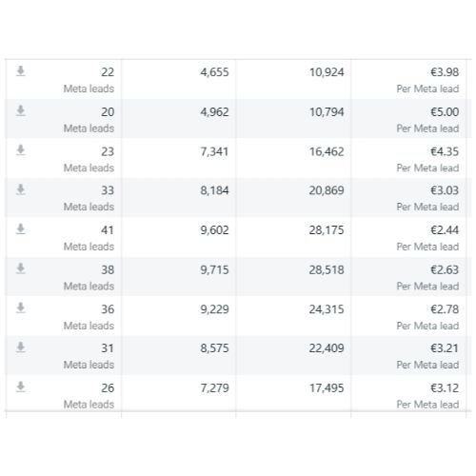Click the €3.12 per Meta lead cost
This screenshot has height=476, width=476.
click(445, 387)
